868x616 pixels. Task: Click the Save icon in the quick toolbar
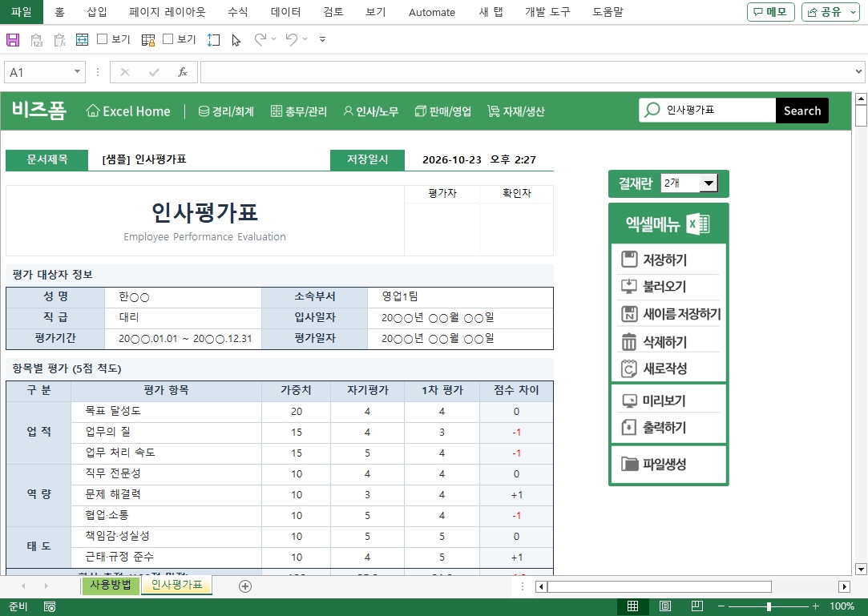[x=13, y=40]
